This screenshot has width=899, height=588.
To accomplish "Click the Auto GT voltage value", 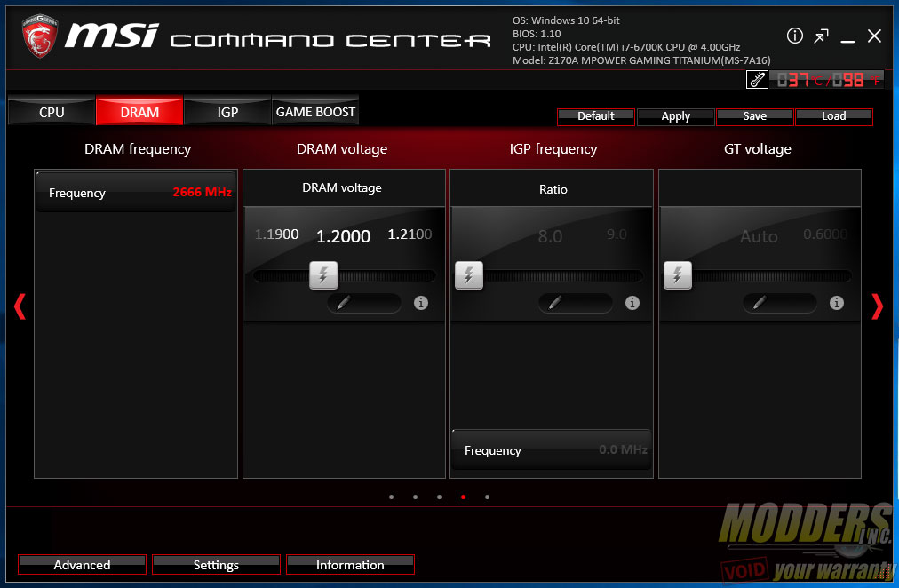I will click(760, 236).
